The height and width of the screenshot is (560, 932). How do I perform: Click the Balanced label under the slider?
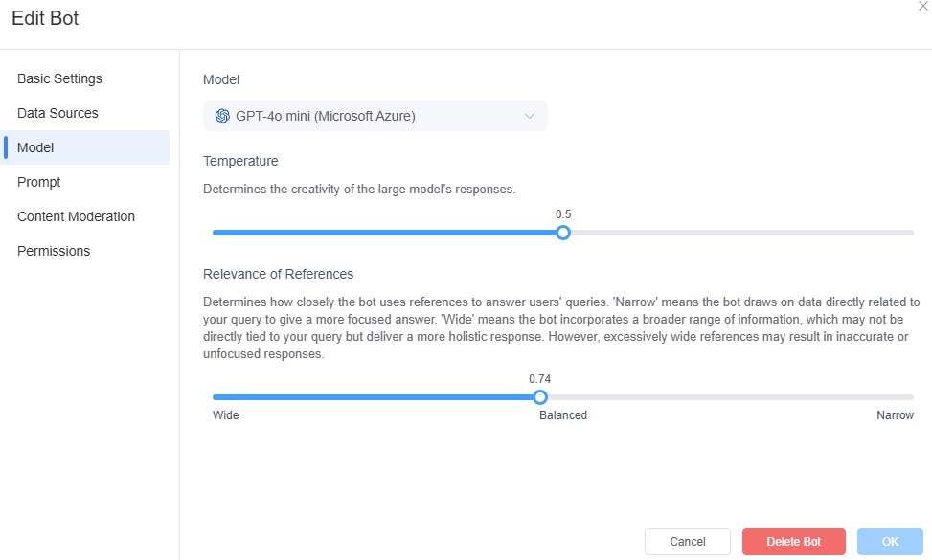pyautogui.click(x=563, y=415)
